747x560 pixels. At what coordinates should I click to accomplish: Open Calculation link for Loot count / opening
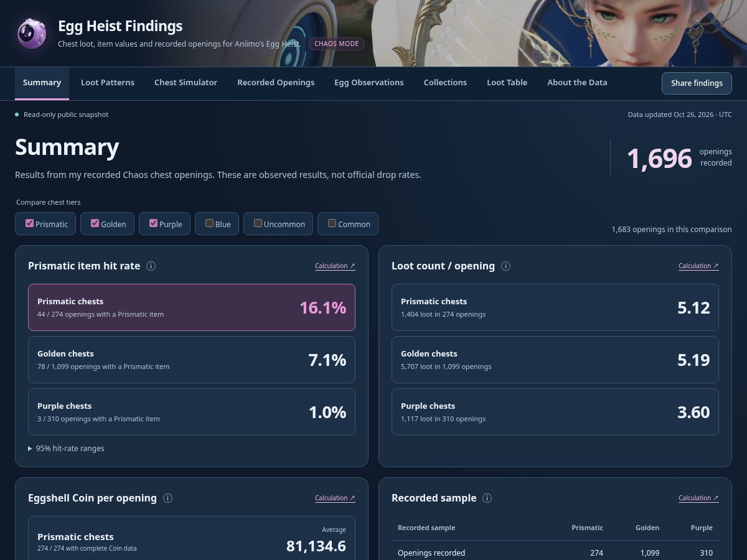(698, 266)
